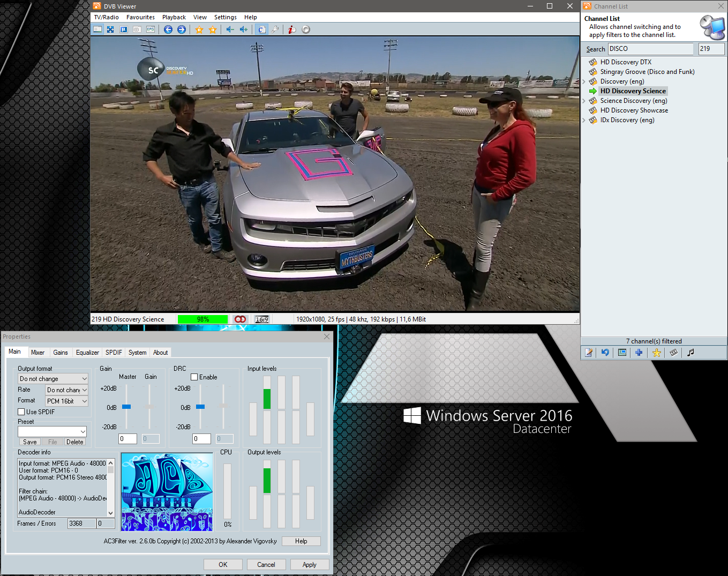
Task: Open the Format PCM 16bit dropdown
Action: [x=67, y=401]
